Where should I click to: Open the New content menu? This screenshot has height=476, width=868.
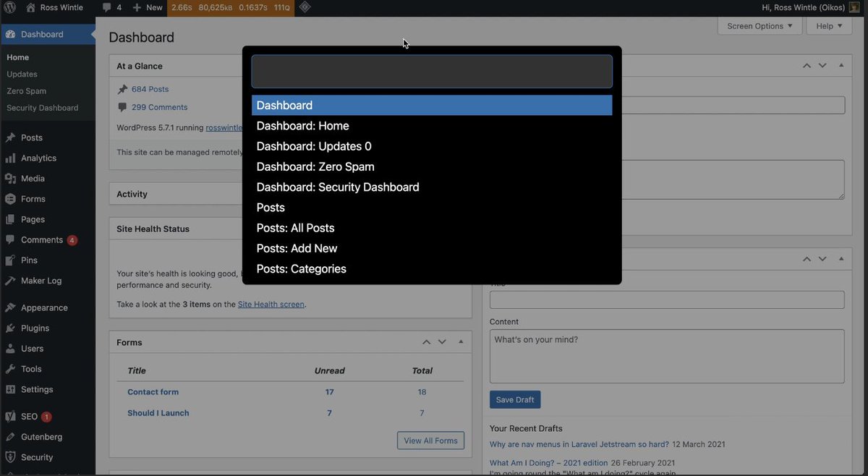[x=148, y=7]
